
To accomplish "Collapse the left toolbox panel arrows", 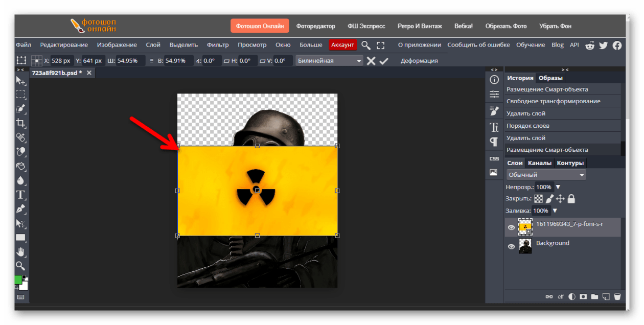I will [20, 69].
